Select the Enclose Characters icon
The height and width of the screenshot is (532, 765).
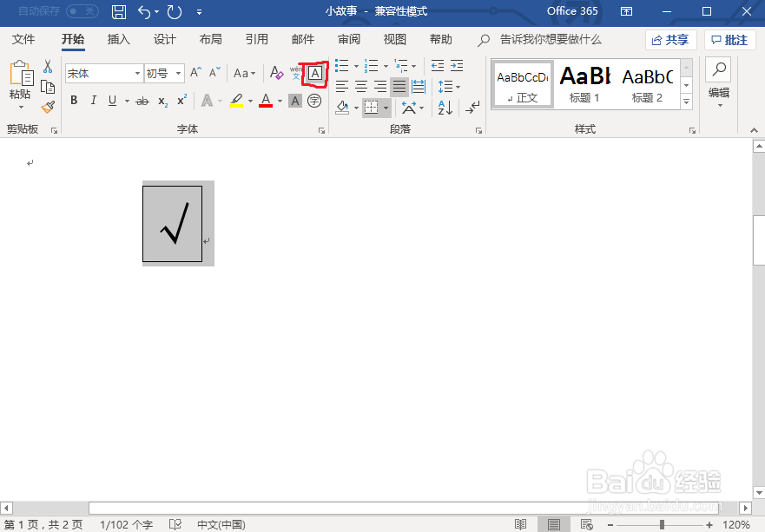(314, 100)
